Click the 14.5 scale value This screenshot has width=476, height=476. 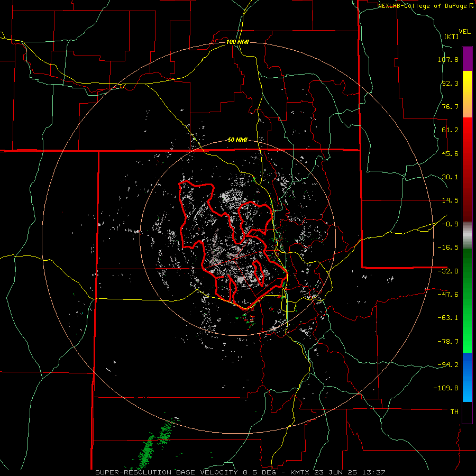tap(450, 200)
